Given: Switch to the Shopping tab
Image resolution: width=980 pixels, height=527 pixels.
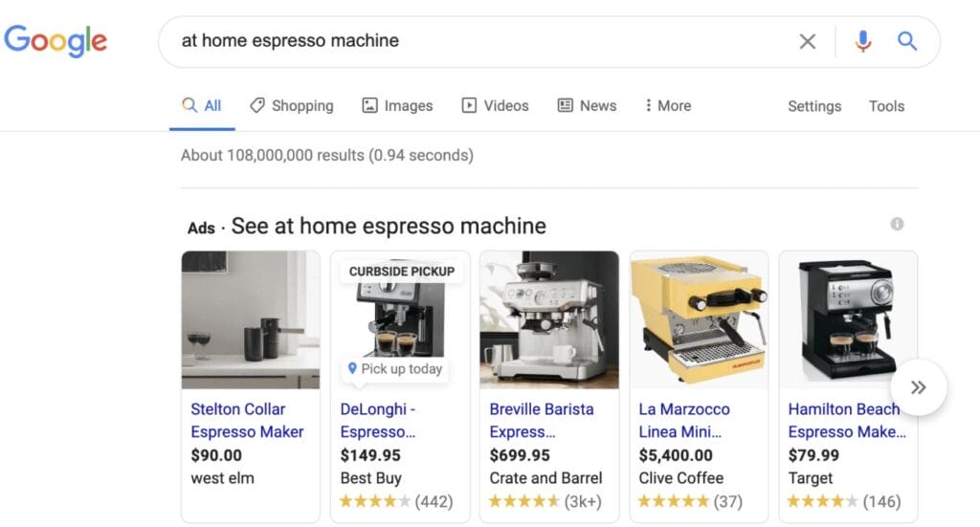Looking at the screenshot, I should pos(291,105).
